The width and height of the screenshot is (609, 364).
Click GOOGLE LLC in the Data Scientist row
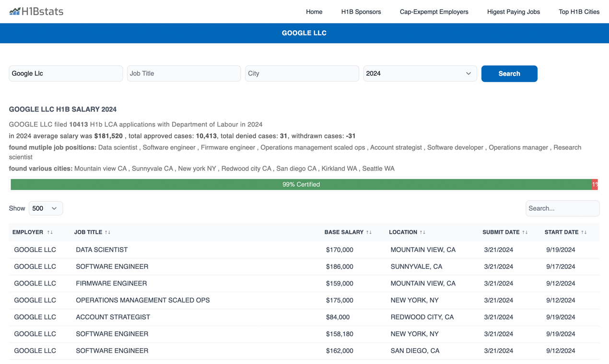tap(35, 250)
